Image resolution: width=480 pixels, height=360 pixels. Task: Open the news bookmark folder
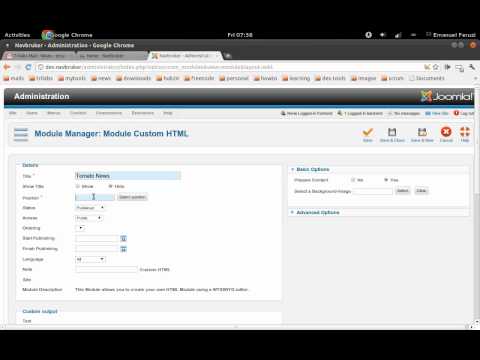[x=101, y=78]
